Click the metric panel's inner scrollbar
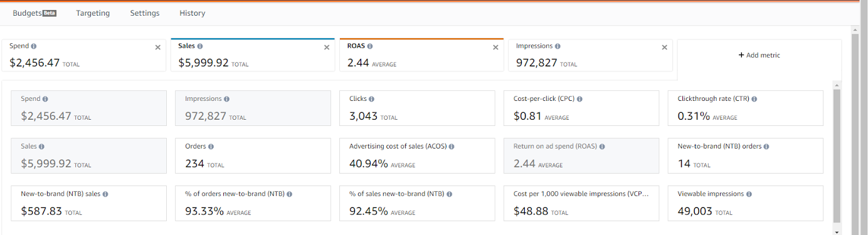The width and height of the screenshot is (868, 235). point(837,155)
